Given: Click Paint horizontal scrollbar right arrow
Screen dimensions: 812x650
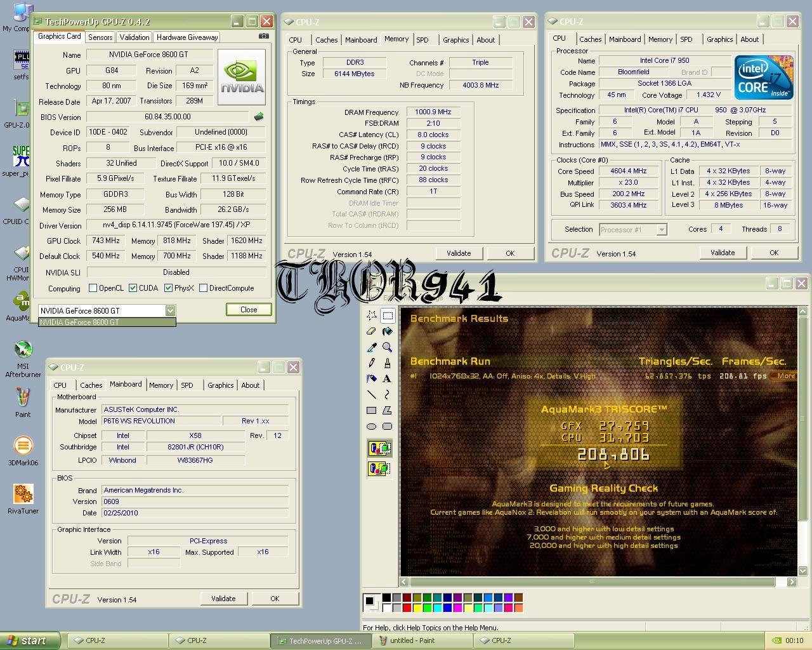Looking at the screenshot, I should pos(792,581).
